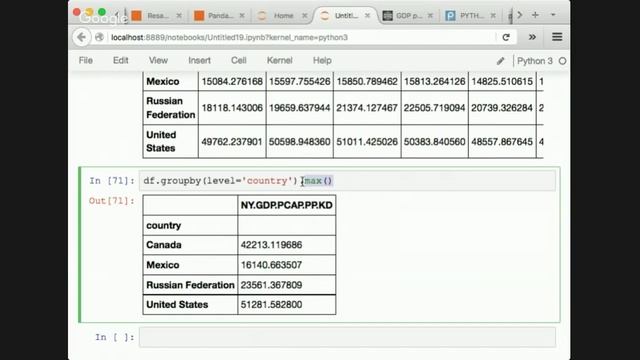Click the country index header in Out[71]

pos(164,225)
